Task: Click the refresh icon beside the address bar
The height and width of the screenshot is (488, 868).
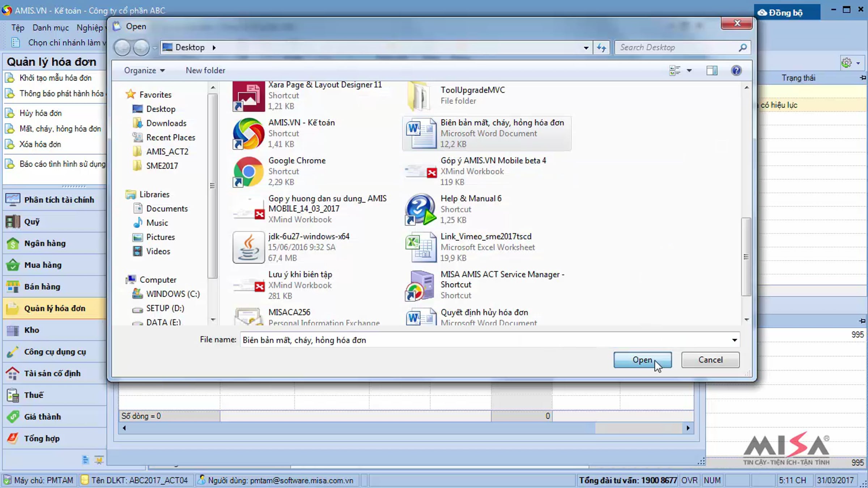Action: pyautogui.click(x=601, y=47)
